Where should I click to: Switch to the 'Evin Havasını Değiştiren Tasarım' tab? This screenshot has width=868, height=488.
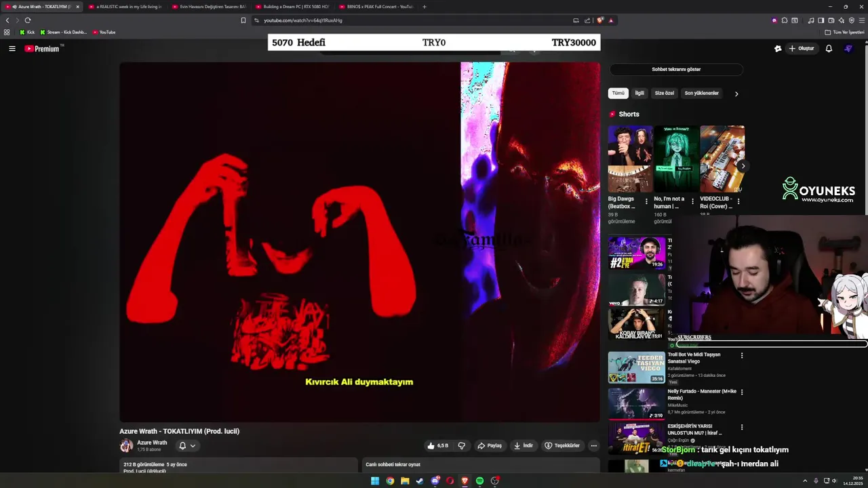[209, 7]
